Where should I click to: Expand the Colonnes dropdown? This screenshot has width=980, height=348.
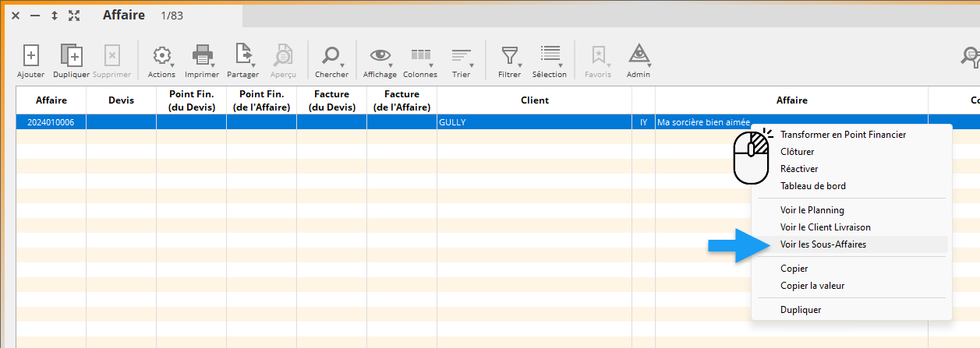coord(420,56)
